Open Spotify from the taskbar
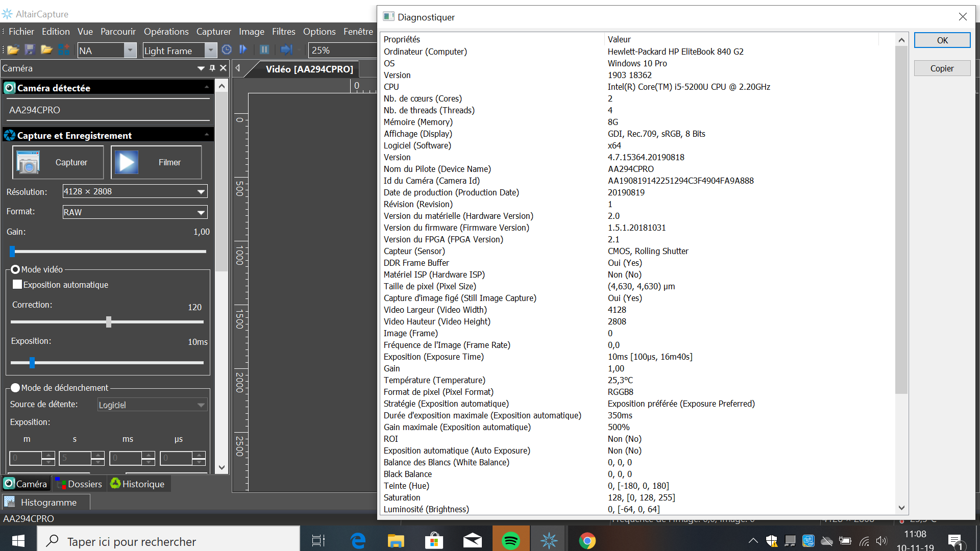The height and width of the screenshot is (551, 980). click(x=510, y=541)
